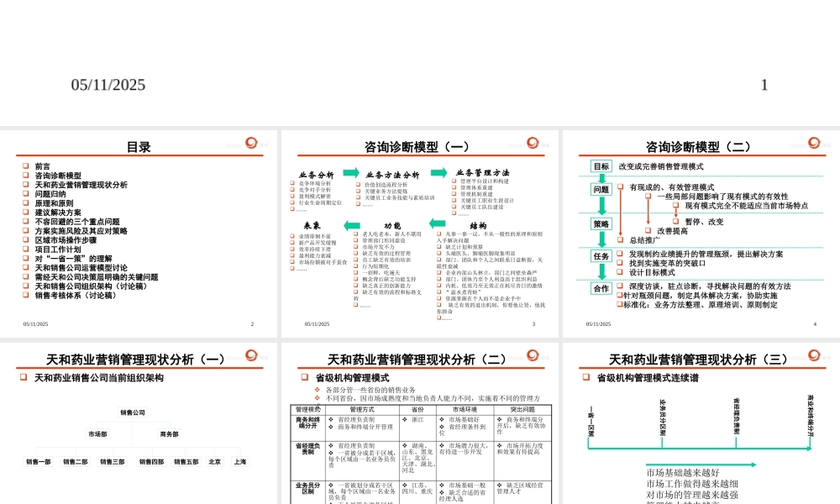Select the 销售一部 org chart box
Image resolution: width=840 pixels, height=504 pixels.
(39, 462)
